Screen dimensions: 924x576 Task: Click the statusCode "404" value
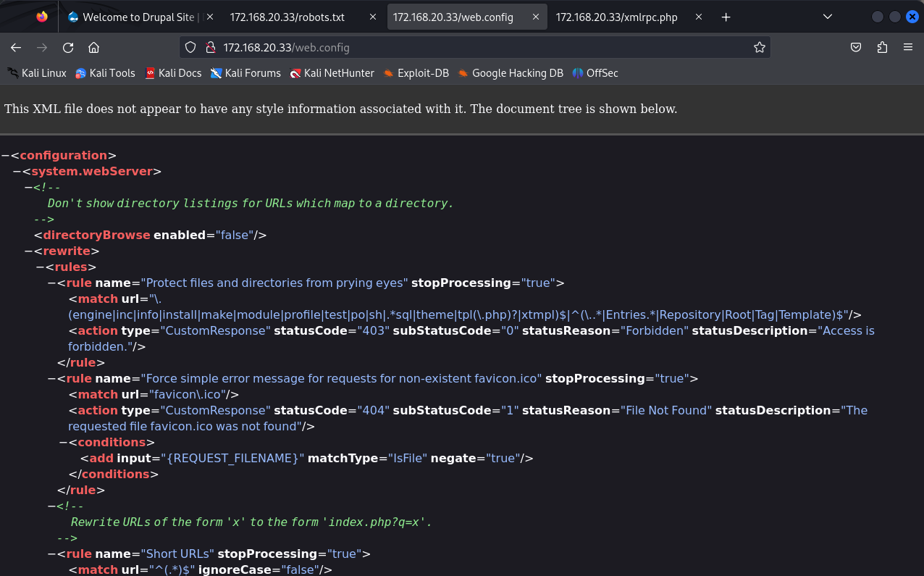tap(374, 410)
